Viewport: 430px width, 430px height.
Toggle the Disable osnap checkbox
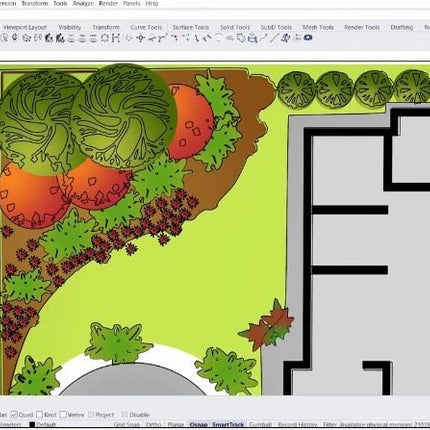click(125, 415)
